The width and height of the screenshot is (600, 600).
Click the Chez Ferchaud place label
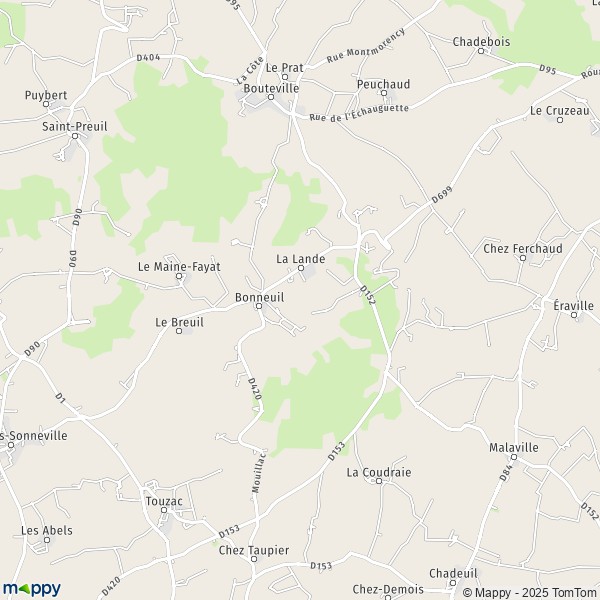point(523,249)
